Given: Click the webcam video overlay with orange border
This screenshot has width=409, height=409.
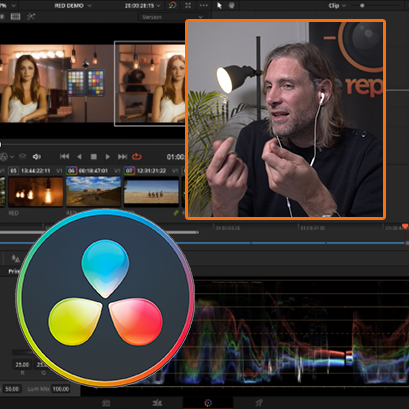Looking at the screenshot, I should [x=285, y=119].
